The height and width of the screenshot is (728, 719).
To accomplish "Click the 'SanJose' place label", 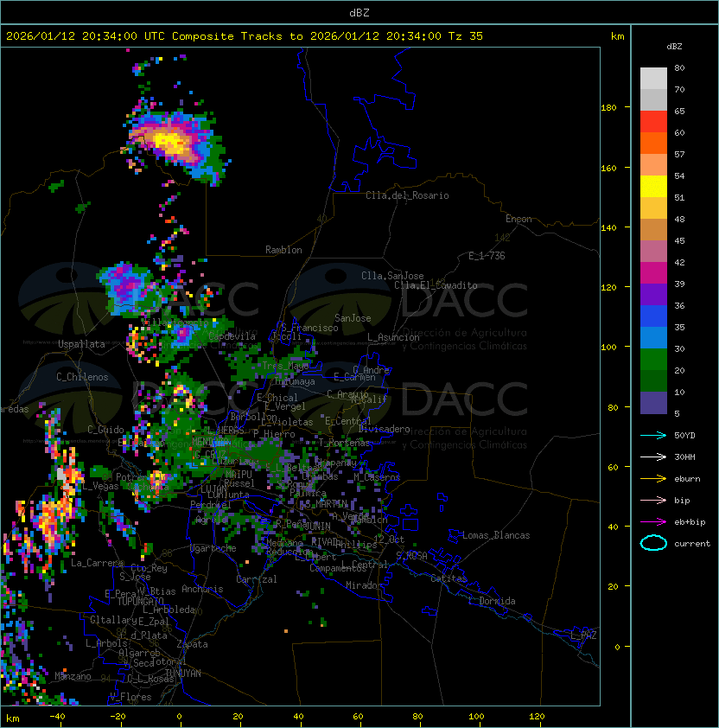I will click(353, 318).
